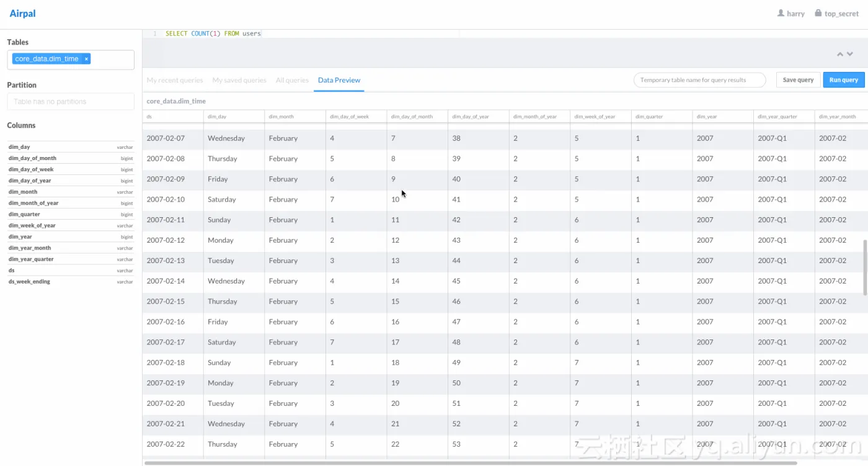Viewport: 868px width, 466px height.
Task: Focus the temporary table name field
Action: click(x=699, y=80)
